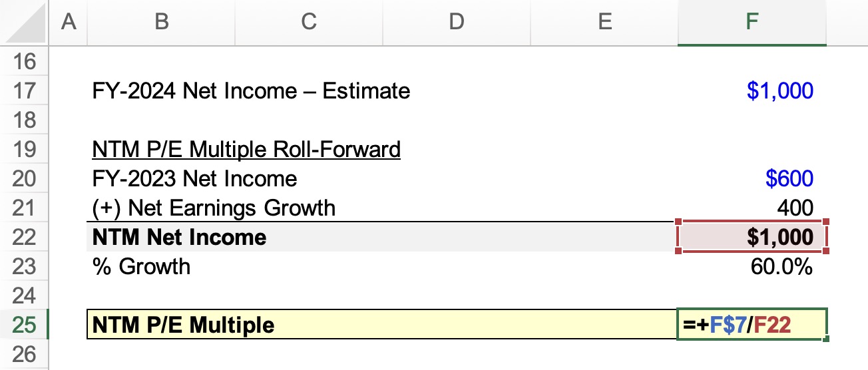Screen dimensions: 868x370
Task: Select column B header
Action: tap(161, 23)
